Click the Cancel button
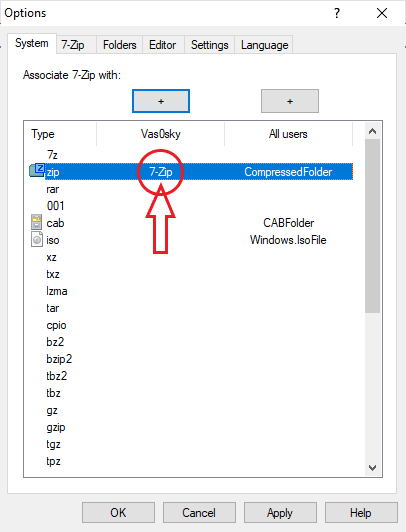 (199, 513)
